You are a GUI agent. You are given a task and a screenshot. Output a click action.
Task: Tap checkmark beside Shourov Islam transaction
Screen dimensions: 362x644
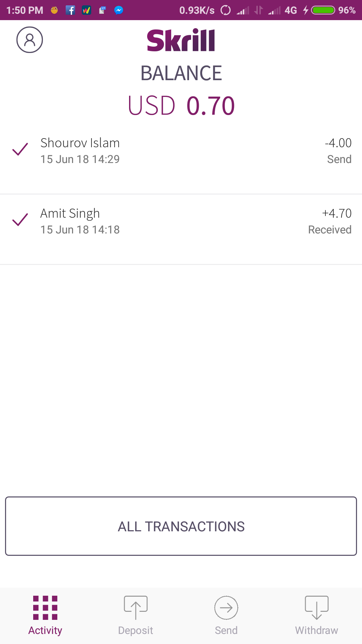click(x=20, y=149)
